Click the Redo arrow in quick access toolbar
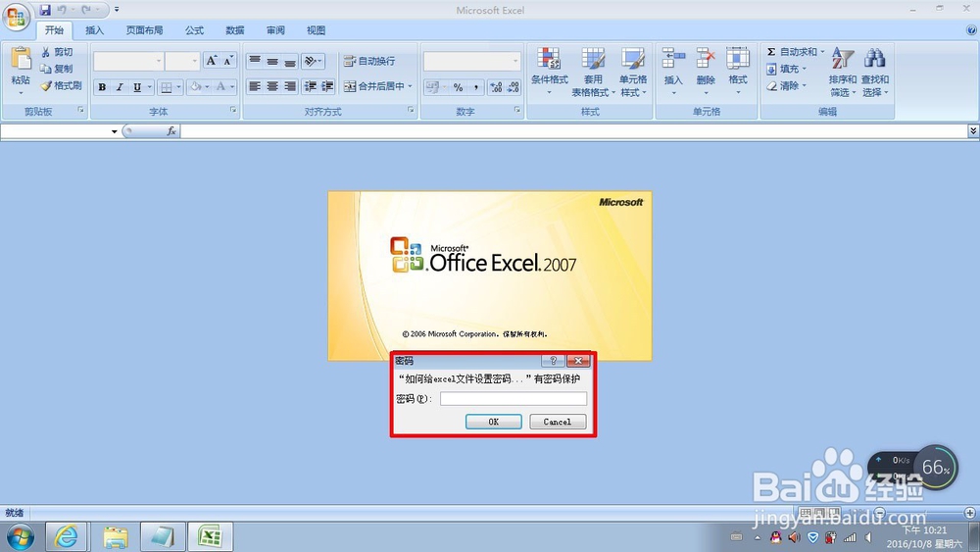Image resolution: width=980 pixels, height=552 pixels. pyautogui.click(x=86, y=10)
